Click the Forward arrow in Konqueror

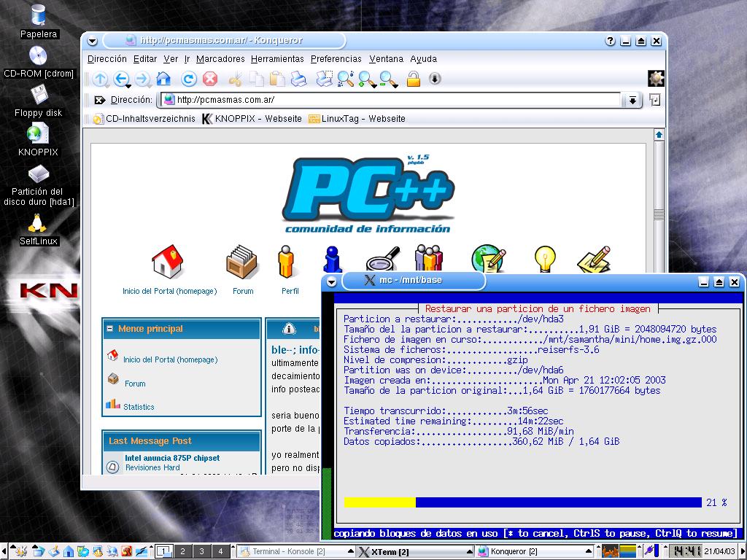[142, 79]
